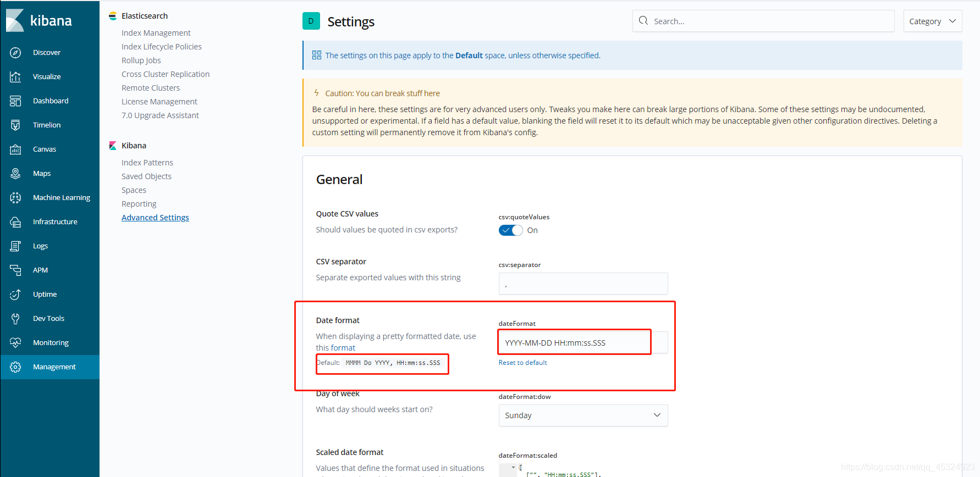Screen dimensions: 980x477
Task: Click the 'Scaled date format' setting title
Action: 350,452
